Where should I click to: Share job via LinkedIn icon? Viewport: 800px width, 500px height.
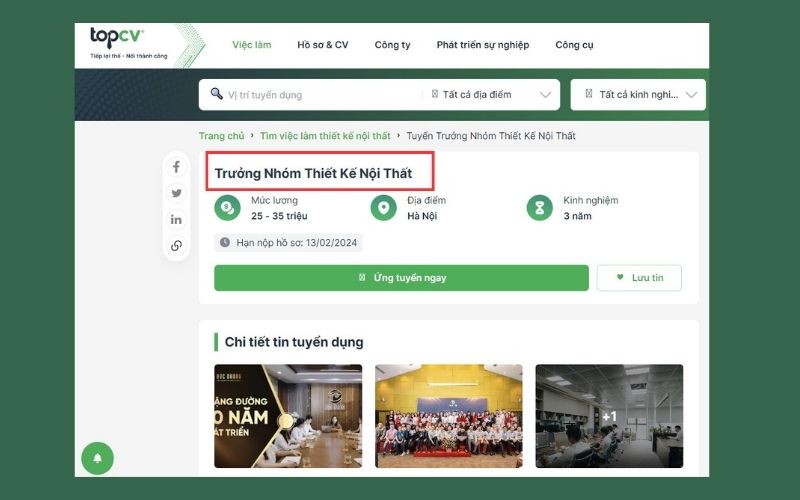coord(177,219)
